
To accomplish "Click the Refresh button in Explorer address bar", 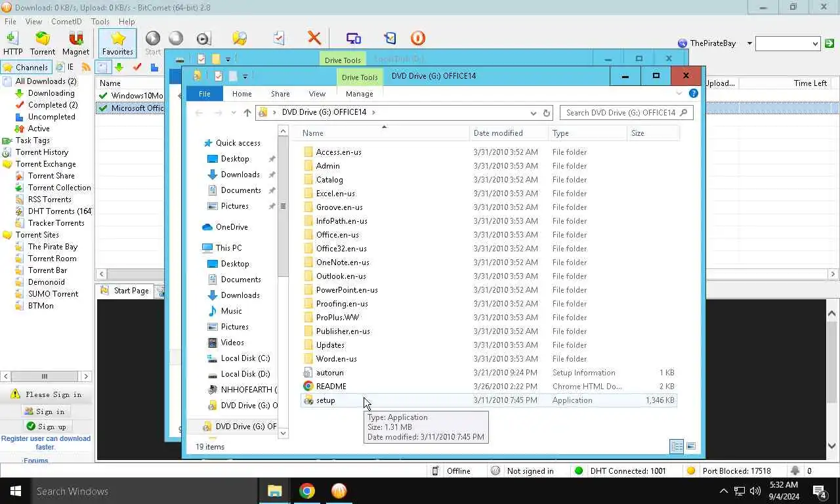I will 546,113.
